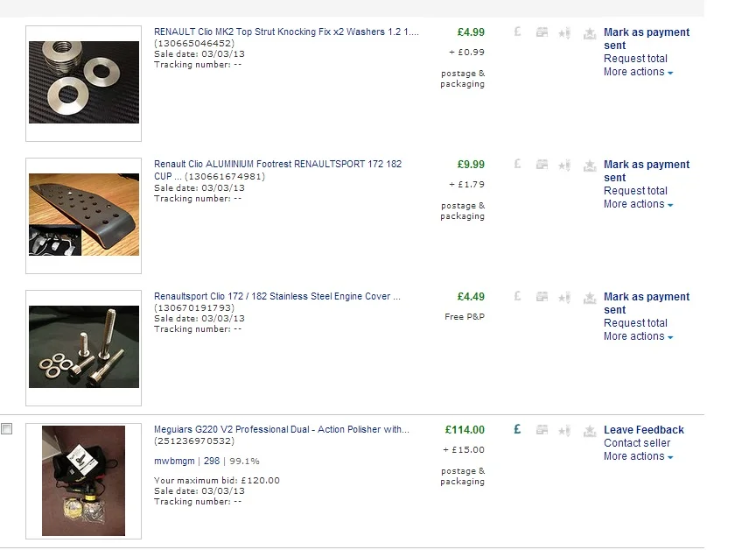Click feedback-received icon in Meguiars polisher row
The height and width of the screenshot is (550, 756).
[x=589, y=431]
